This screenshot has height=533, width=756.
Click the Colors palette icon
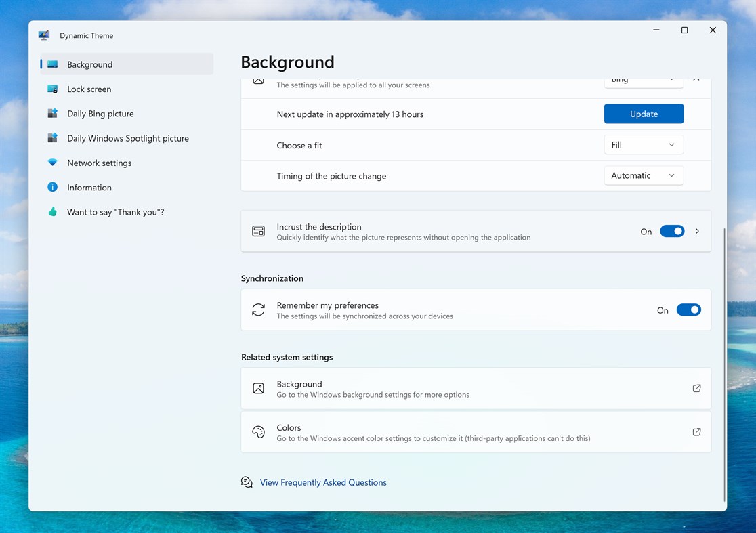pyautogui.click(x=258, y=431)
